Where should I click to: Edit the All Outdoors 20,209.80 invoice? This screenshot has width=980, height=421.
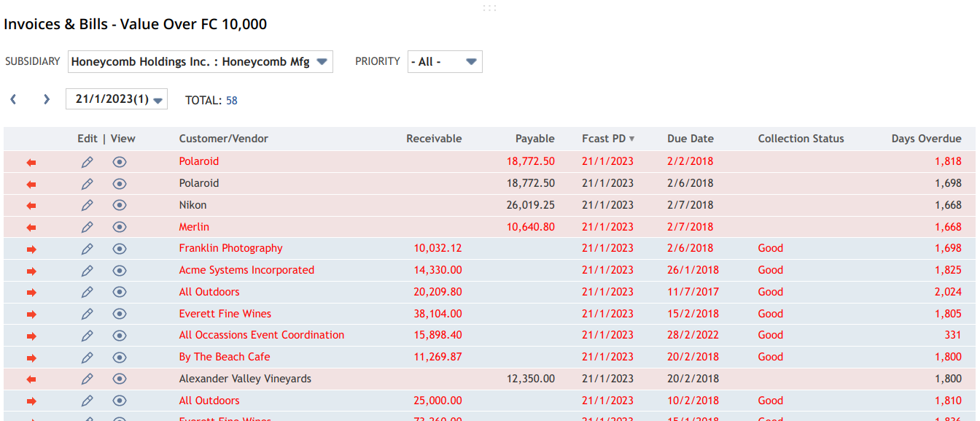(87, 293)
